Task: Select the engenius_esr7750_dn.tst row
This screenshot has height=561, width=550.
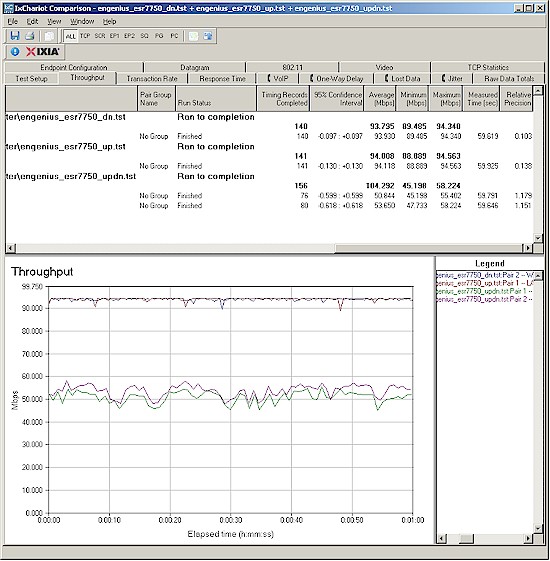Action: coord(269,117)
